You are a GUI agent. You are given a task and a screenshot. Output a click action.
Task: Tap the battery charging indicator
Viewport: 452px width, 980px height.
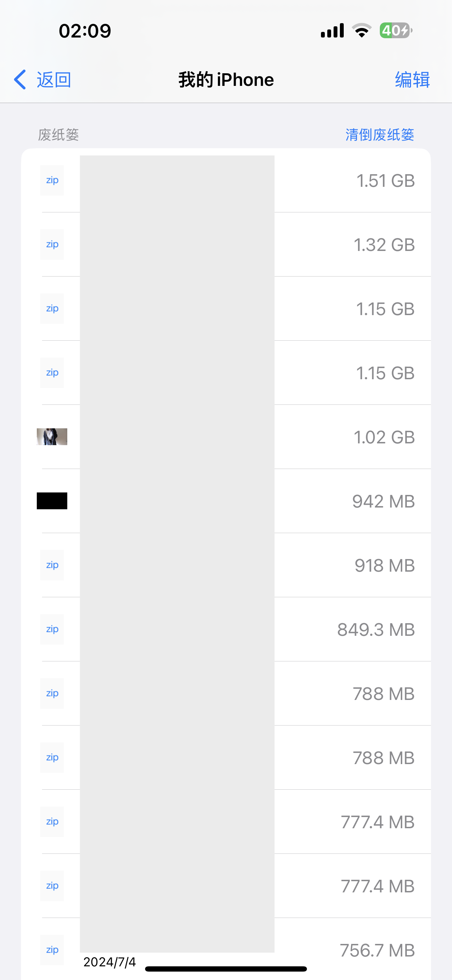pyautogui.click(x=396, y=30)
